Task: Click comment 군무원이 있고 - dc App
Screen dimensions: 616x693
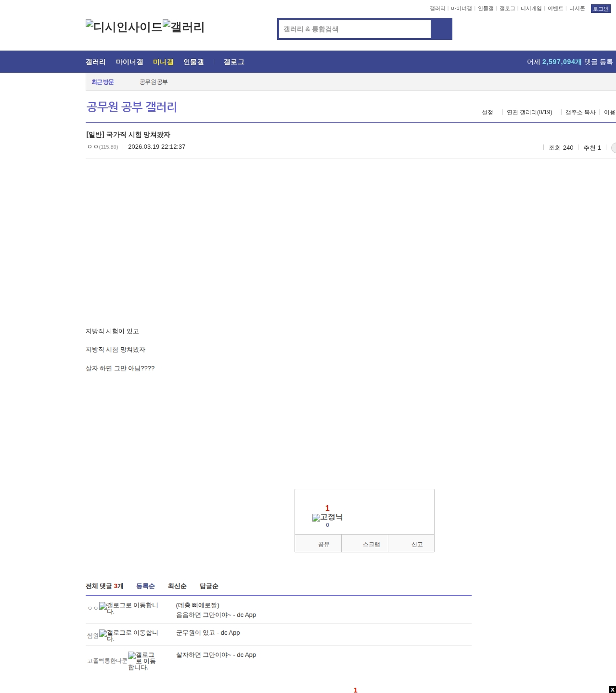Action: click(208, 633)
